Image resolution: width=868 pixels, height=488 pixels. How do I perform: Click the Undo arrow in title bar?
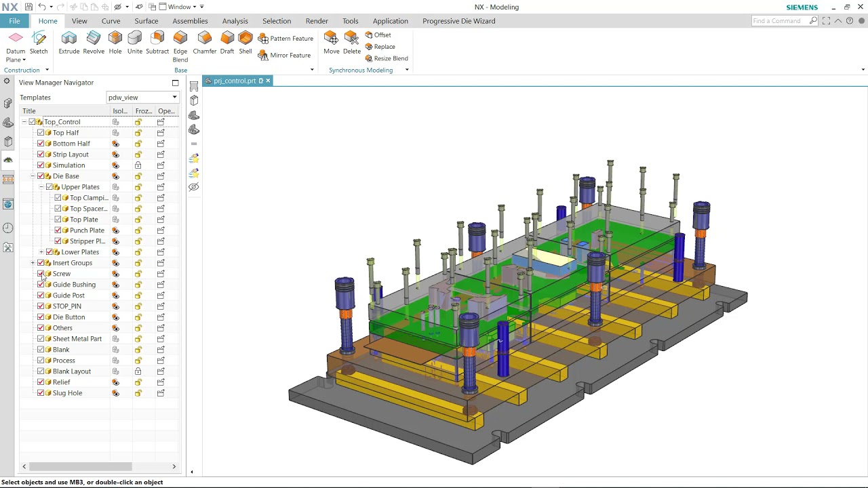[42, 7]
